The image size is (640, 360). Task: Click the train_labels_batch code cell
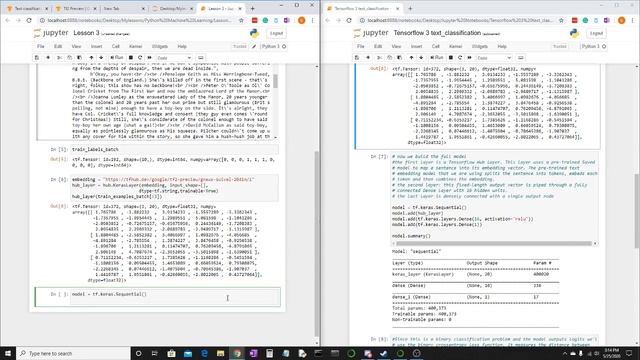point(175,149)
